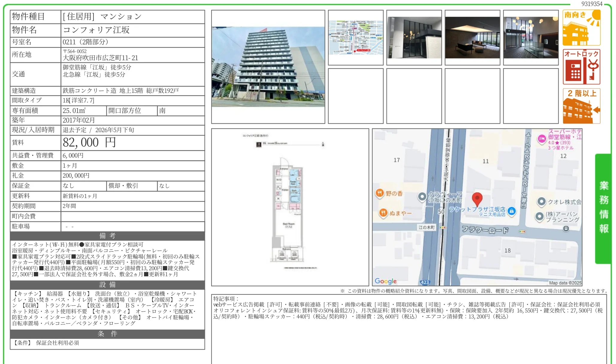Click the 2階以上 second-floor-or-above icon
Screen dimensions: 616x364
tap(581, 106)
